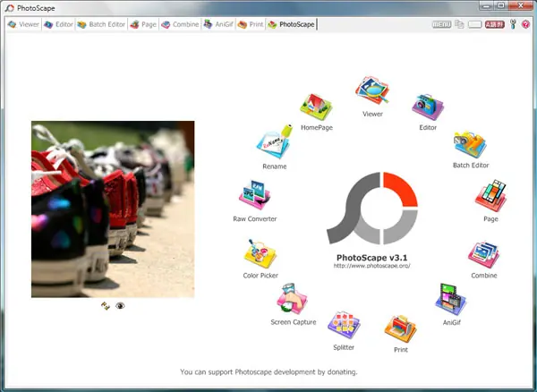Launch the Combine circle icon
The height and width of the screenshot is (392, 537).
[483, 255]
